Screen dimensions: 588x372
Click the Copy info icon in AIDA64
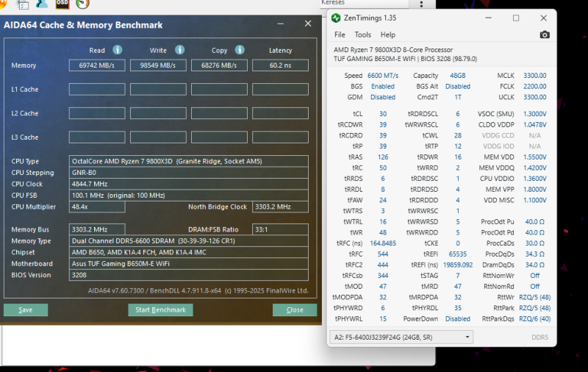[x=240, y=49]
